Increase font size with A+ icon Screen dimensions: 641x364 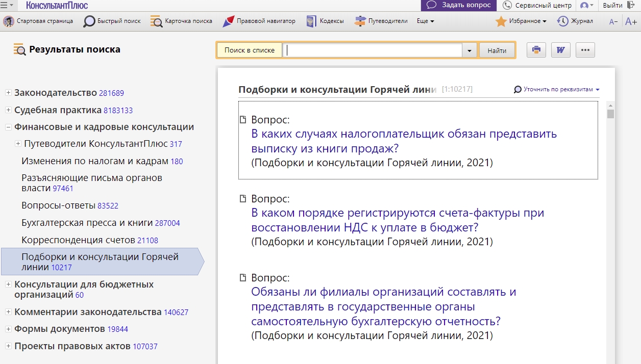(x=631, y=22)
